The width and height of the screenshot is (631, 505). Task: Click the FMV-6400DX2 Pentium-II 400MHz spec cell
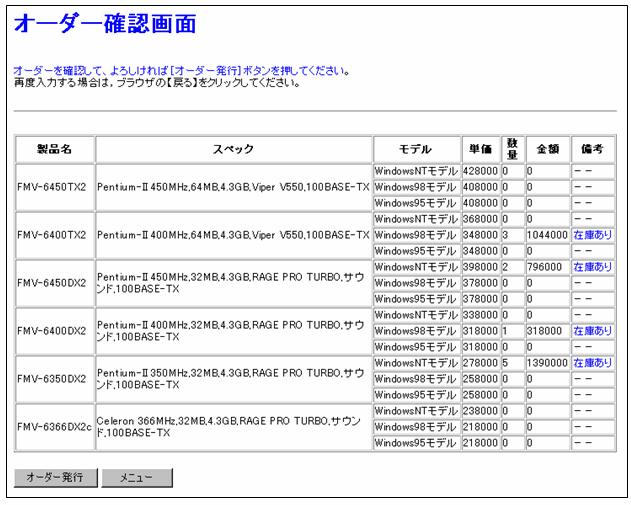pos(233,331)
